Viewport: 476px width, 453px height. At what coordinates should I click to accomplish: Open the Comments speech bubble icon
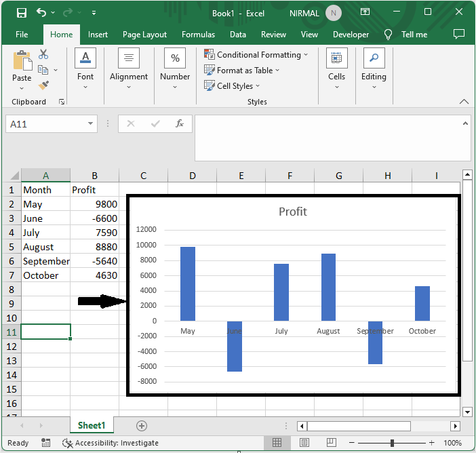click(459, 34)
